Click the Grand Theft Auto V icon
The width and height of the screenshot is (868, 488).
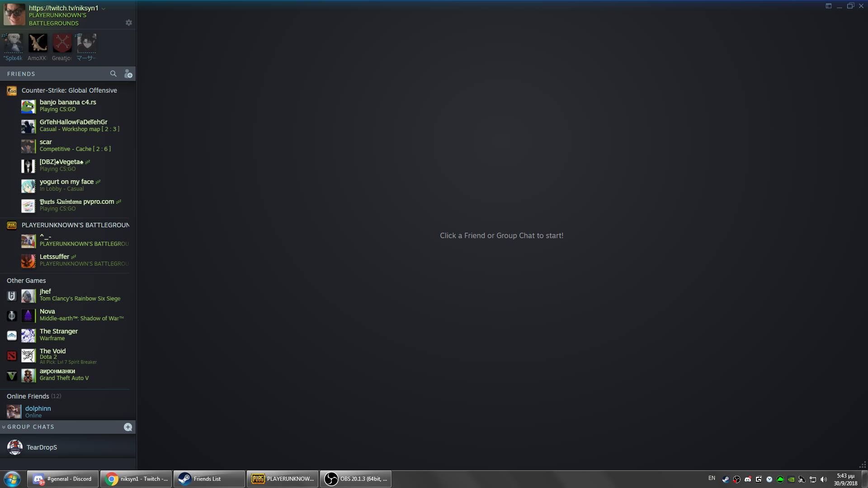(12, 375)
